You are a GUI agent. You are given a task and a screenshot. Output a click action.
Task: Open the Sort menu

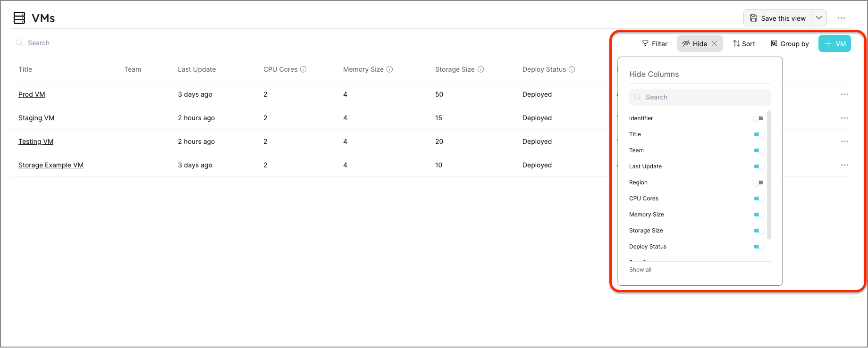click(x=744, y=43)
